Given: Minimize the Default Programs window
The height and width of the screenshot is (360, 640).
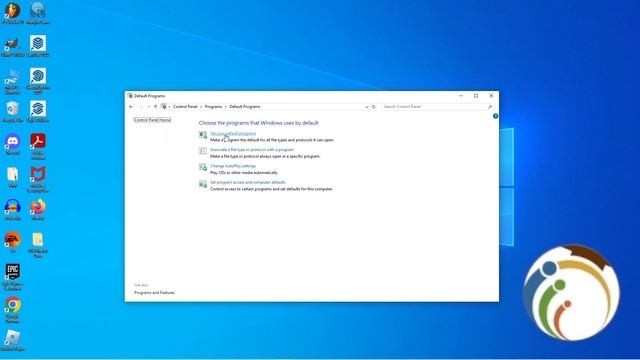Looking at the screenshot, I should click(x=461, y=96).
